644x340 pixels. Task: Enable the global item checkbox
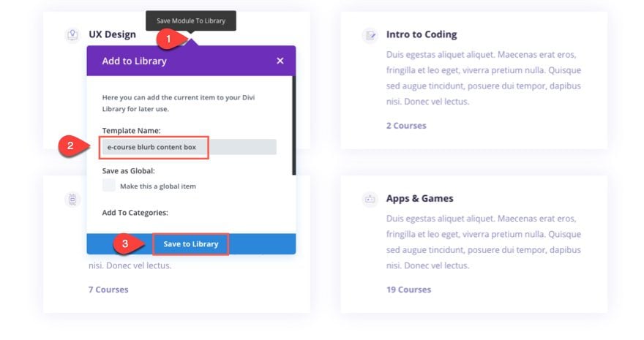(109, 186)
